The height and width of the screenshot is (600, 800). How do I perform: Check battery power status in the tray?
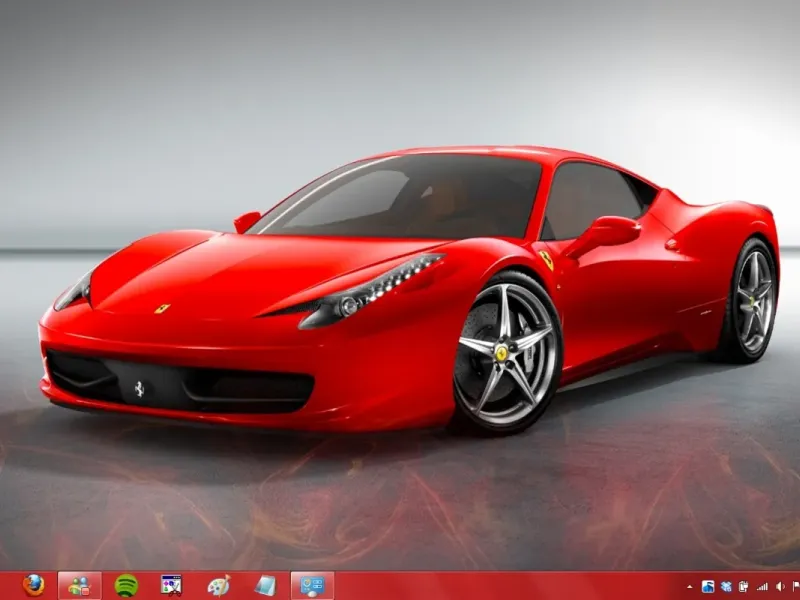744,586
